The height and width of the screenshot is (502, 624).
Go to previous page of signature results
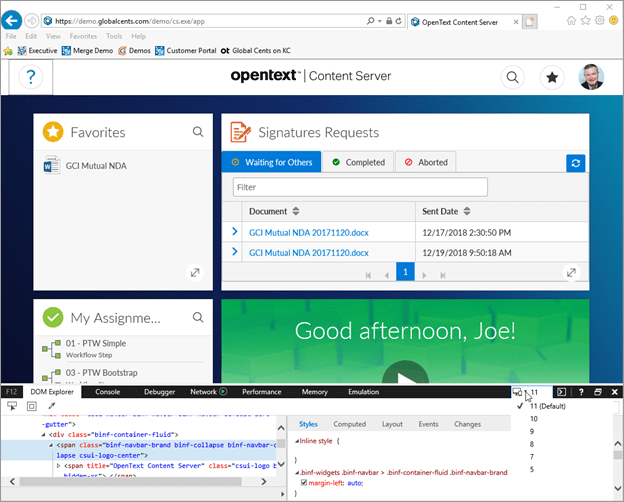coord(387,275)
